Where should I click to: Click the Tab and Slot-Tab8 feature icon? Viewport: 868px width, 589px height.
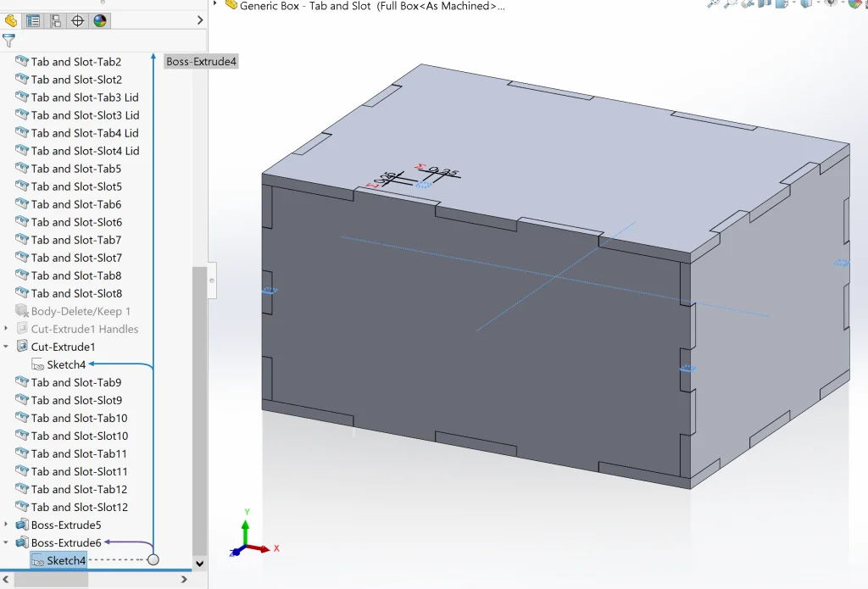[x=21, y=275]
